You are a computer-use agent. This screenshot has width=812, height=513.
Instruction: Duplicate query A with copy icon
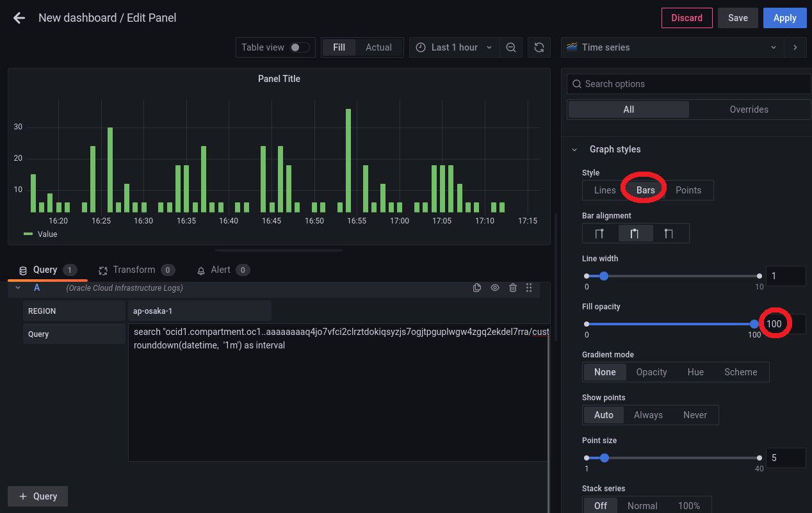click(x=477, y=288)
